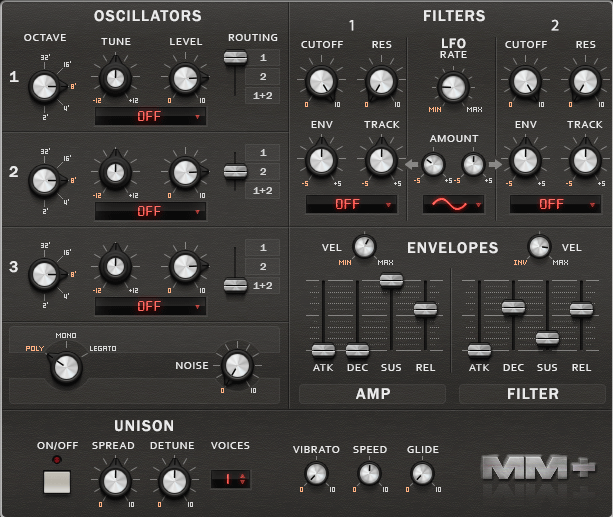This screenshot has height=517, width=613.
Task: Click the Unison Spread knob
Action: pyautogui.click(x=115, y=481)
